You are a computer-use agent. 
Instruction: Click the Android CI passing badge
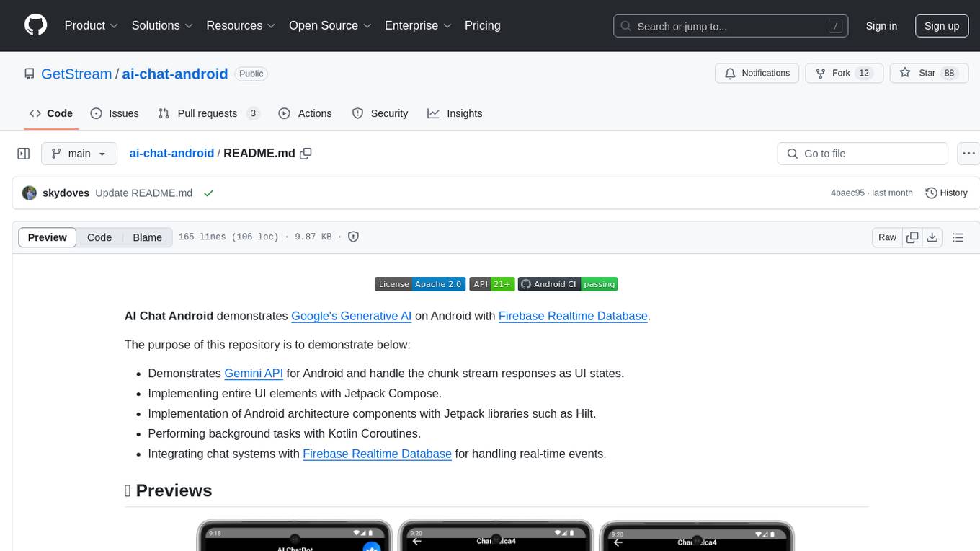point(568,284)
